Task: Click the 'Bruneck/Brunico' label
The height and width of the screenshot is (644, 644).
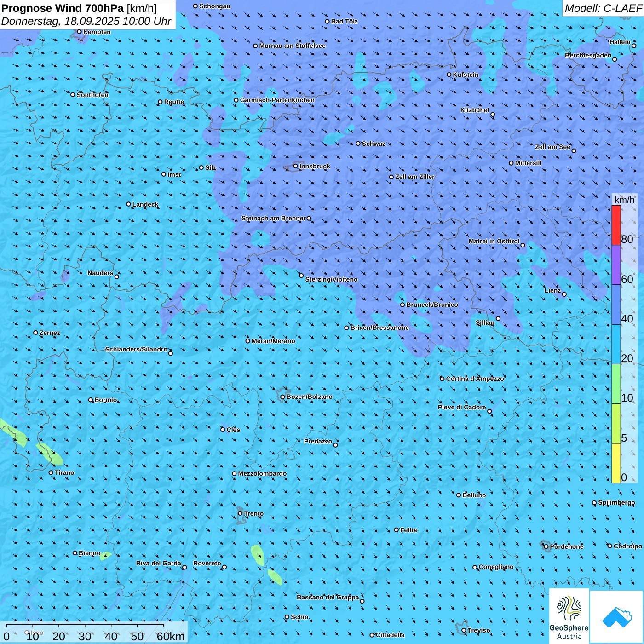Action: coord(432,305)
